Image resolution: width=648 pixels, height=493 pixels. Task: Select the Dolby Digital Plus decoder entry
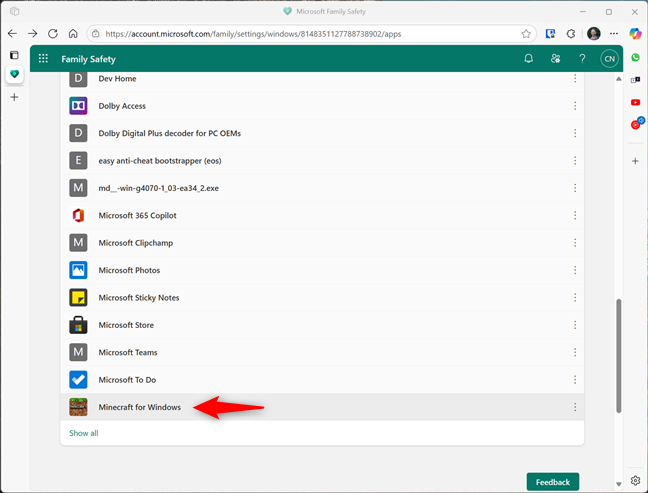tap(322, 133)
